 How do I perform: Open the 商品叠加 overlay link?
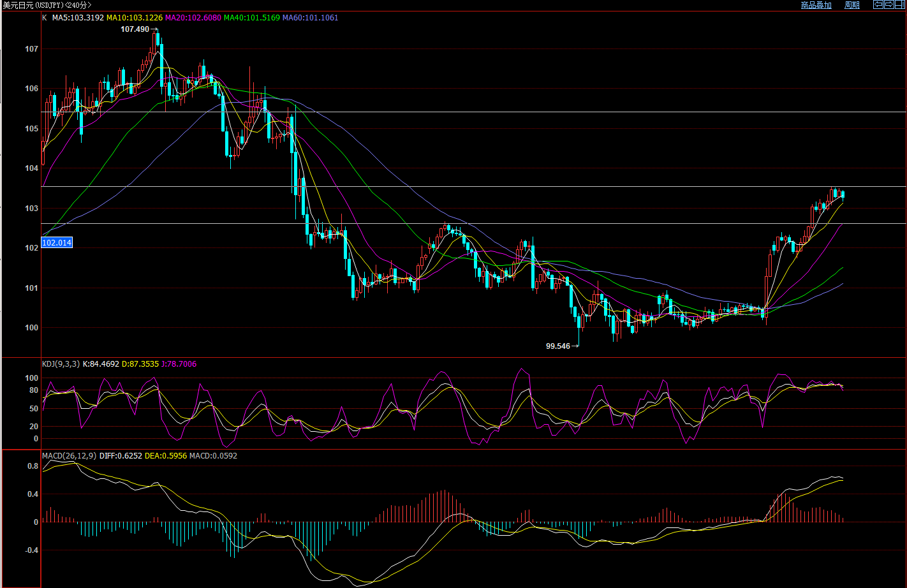click(x=816, y=5)
